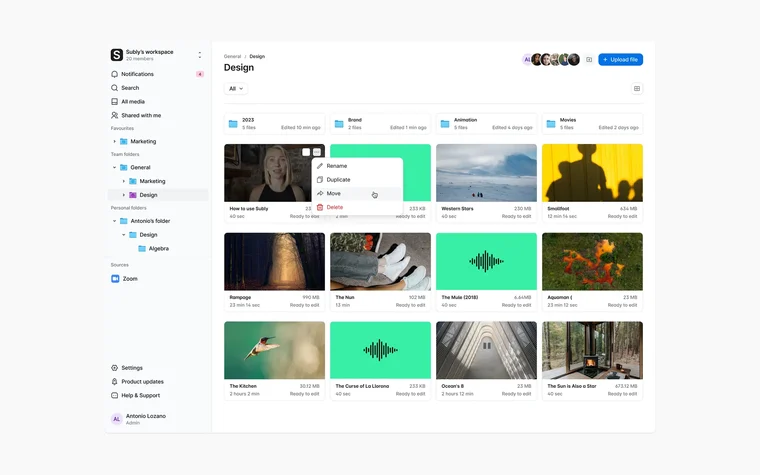Open the Product updates icon
Image resolution: width=760 pixels, height=475 pixels.
[x=114, y=381]
